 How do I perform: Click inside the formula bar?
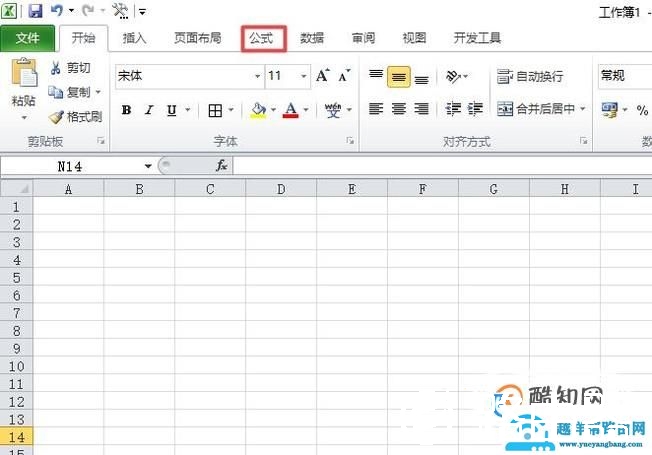pos(442,166)
